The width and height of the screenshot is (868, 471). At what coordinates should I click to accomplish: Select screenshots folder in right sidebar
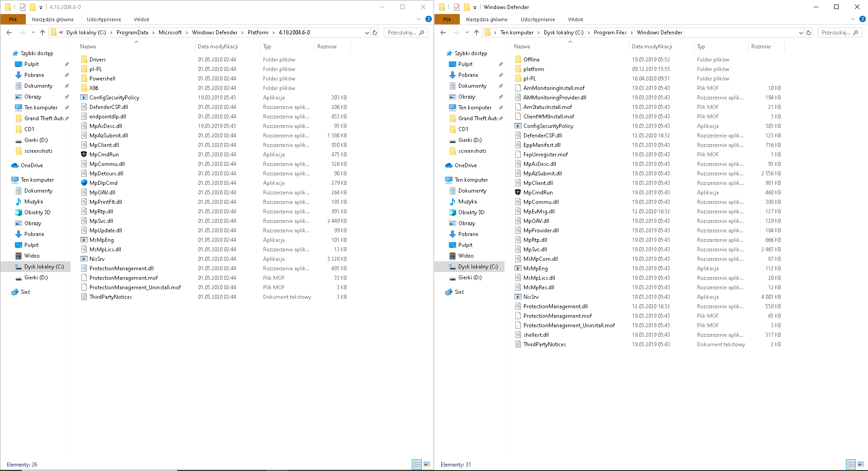click(472, 151)
